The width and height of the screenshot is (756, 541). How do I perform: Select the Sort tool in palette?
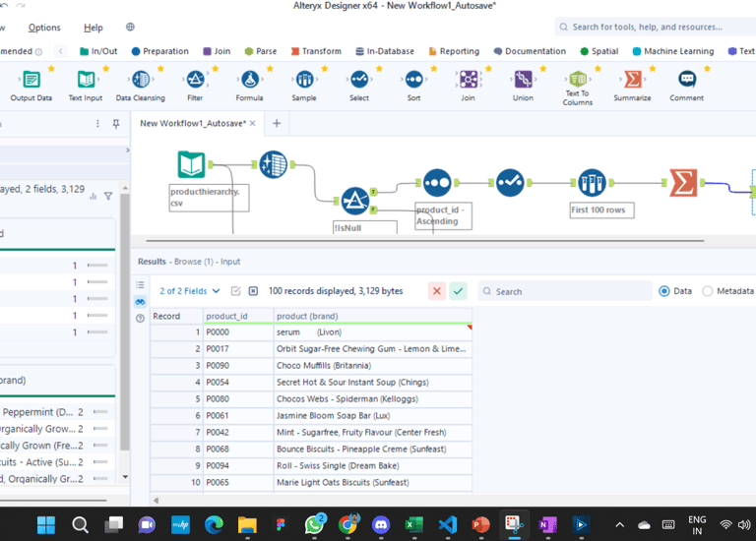point(413,86)
